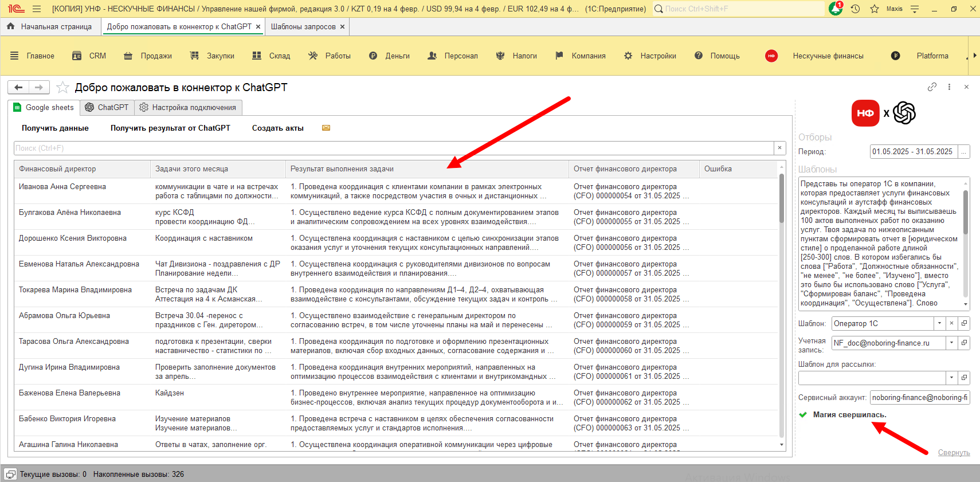Switch to the ChatGPT tab
The width and height of the screenshot is (980, 482).
pos(107,107)
